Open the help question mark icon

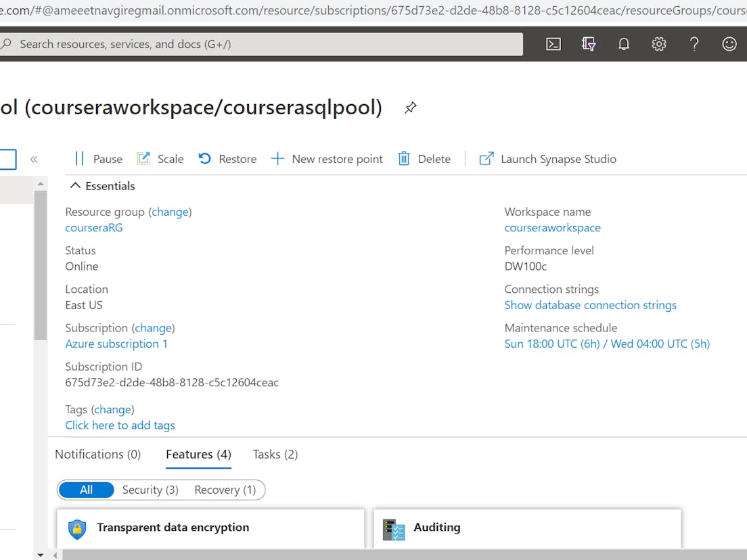click(x=694, y=44)
